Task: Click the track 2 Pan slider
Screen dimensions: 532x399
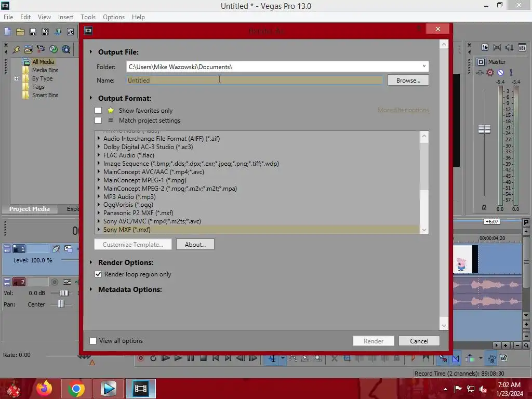Action: point(61,304)
